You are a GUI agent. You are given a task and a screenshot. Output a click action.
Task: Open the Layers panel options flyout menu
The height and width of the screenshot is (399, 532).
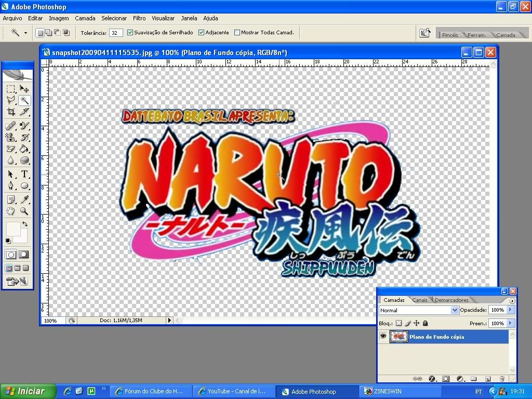512,301
